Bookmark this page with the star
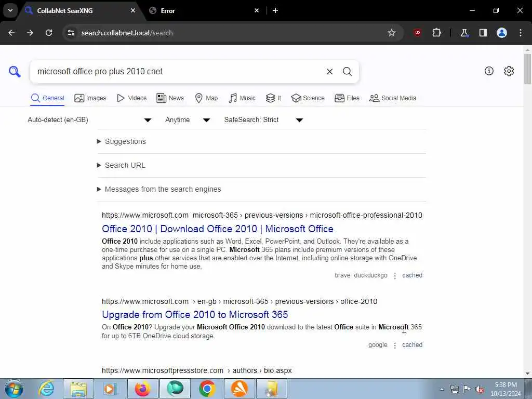The width and height of the screenshot is (532, 399). [x=392, y=33]
